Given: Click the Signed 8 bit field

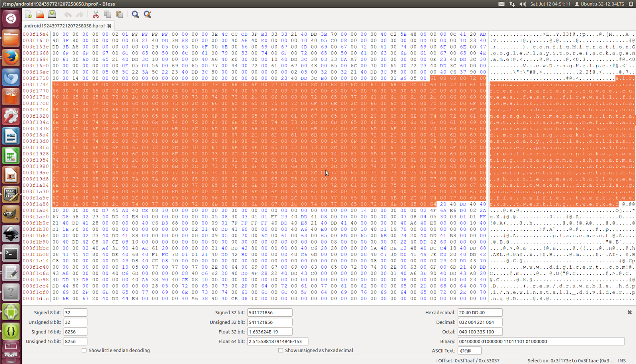Looking at the screenshot, I should [75, 313].
